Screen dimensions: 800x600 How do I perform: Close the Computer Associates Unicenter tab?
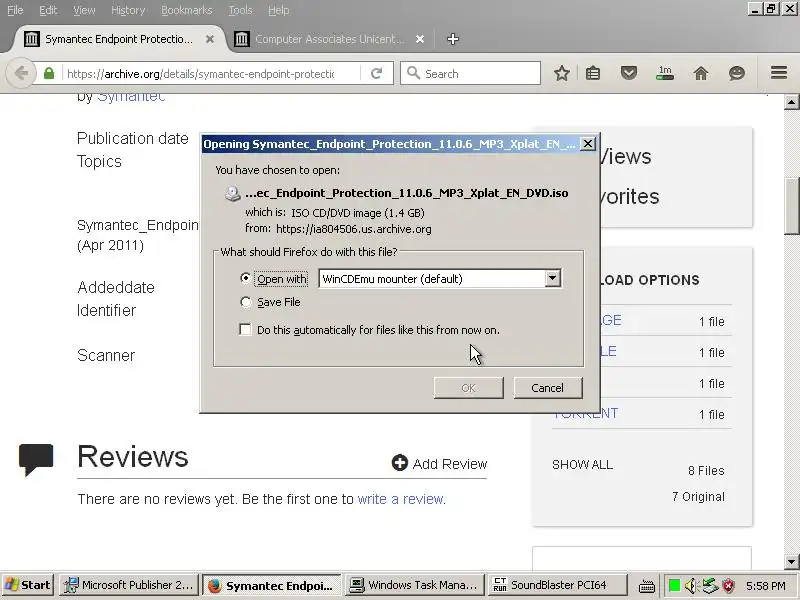tap(420, 39)
